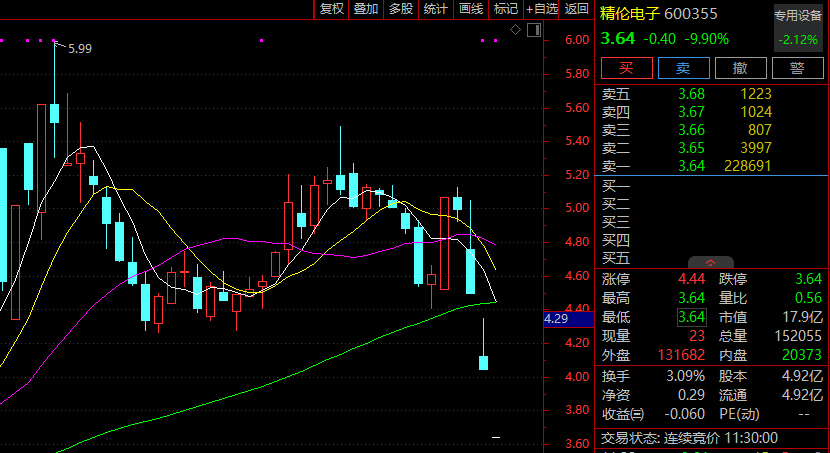Select the 多股 multi-stock view

(x=401, y=9)
